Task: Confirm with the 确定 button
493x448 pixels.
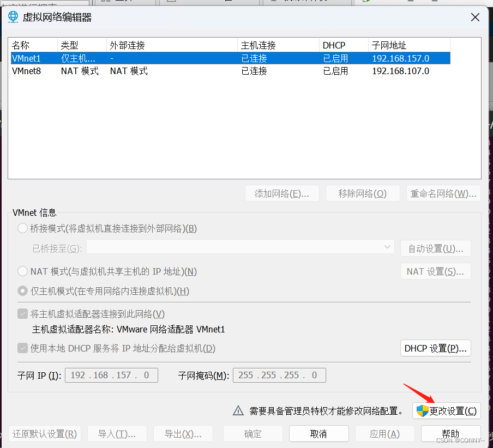Action: (x=253, y=434)
